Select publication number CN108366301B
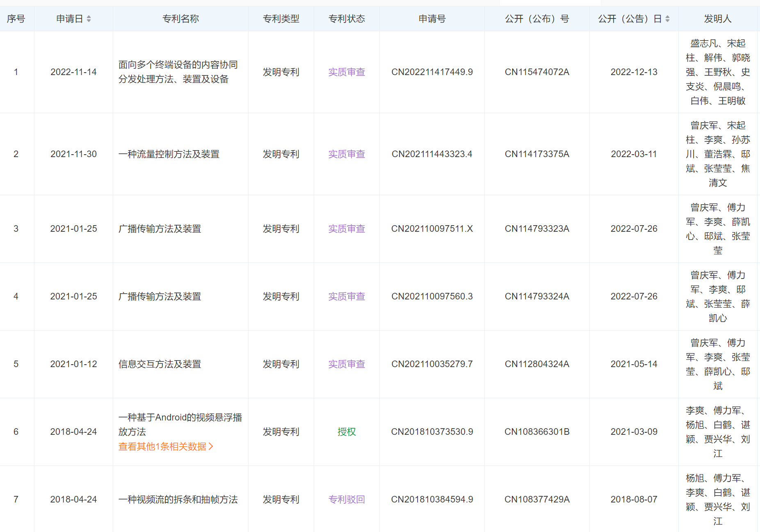The image size is (760, 532). 537,432
